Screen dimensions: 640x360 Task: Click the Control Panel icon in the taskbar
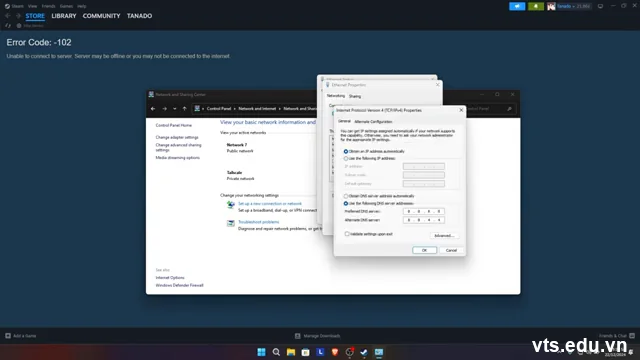(x=379, y=352)
